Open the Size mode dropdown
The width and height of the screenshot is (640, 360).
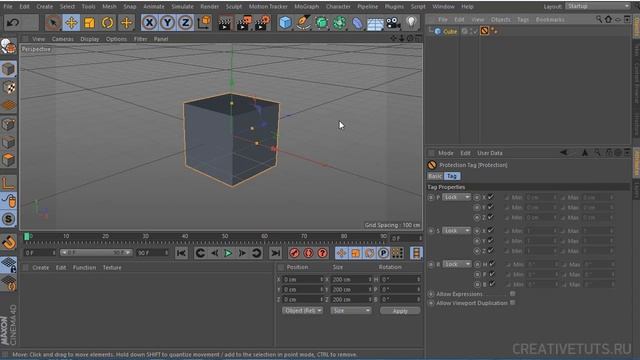point(351,311)
